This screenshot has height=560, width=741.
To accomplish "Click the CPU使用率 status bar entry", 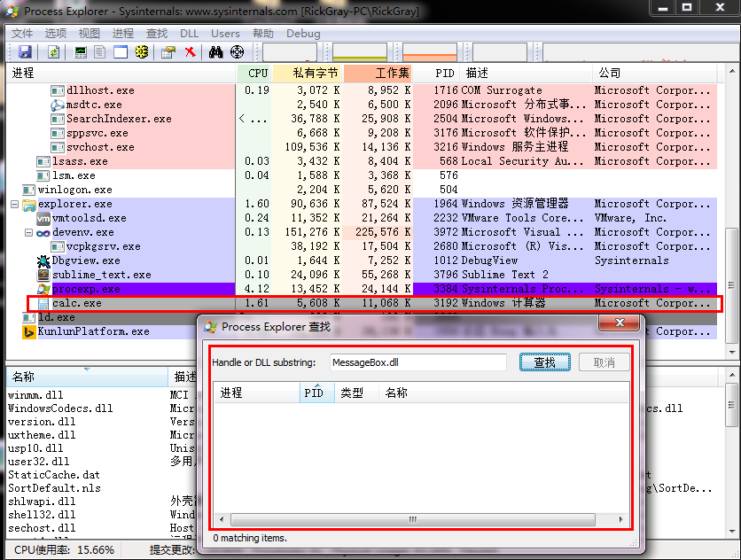I will pos(64,550).
